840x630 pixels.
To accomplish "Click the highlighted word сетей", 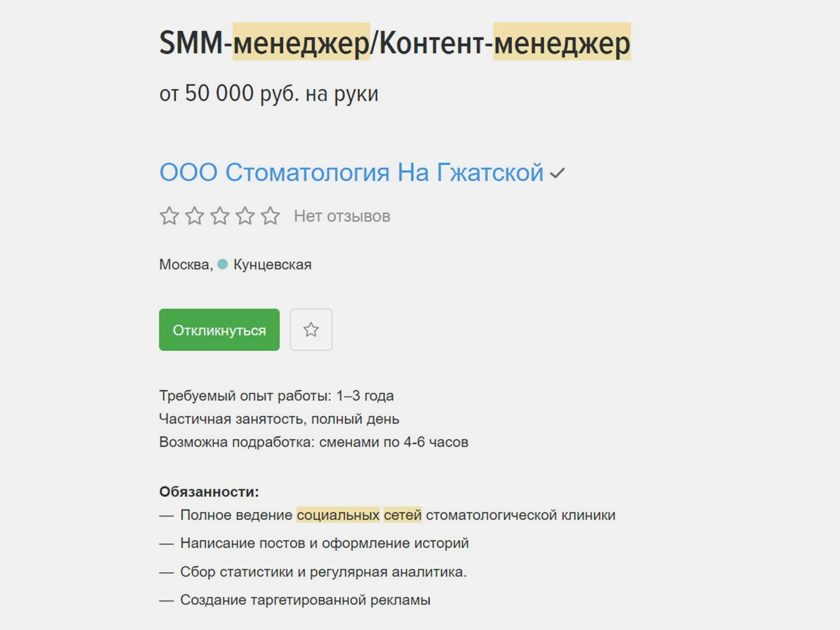I will coord(403,515).
